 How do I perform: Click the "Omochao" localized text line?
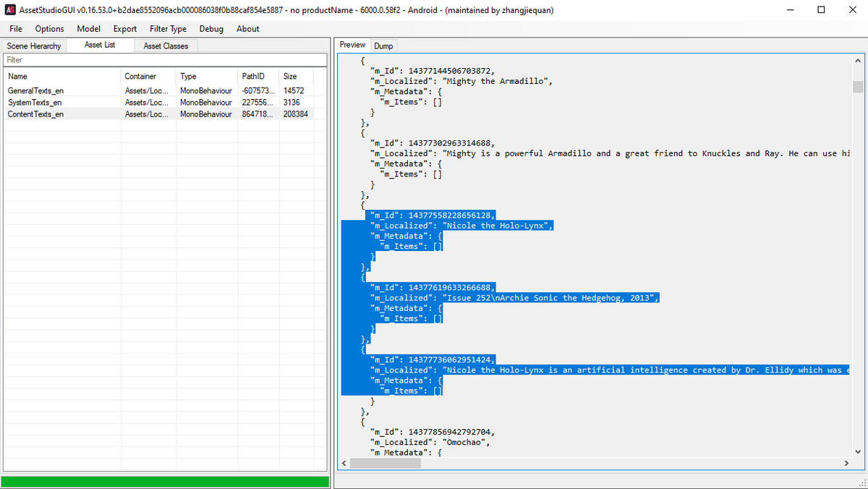click(x=430, y=442)
